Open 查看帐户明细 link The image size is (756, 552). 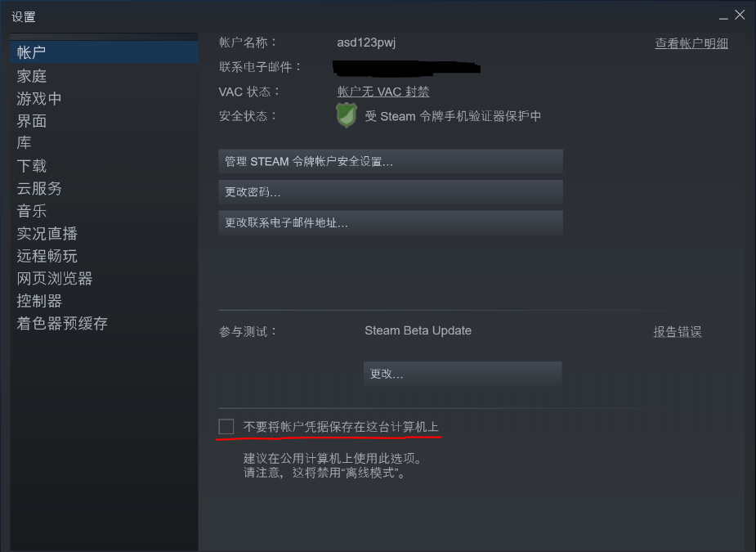[691, 43]
